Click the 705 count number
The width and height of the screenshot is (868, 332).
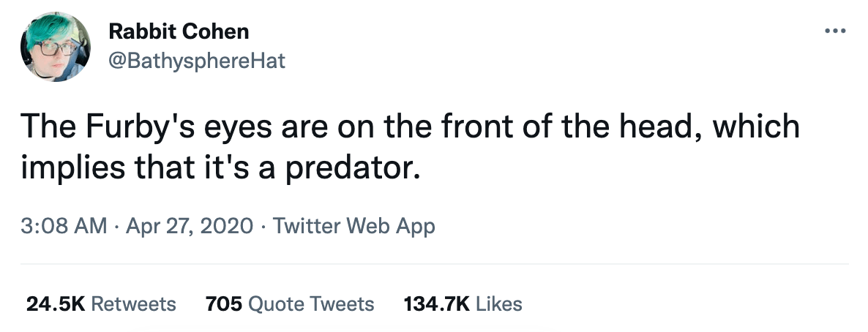tap(223, 303)
